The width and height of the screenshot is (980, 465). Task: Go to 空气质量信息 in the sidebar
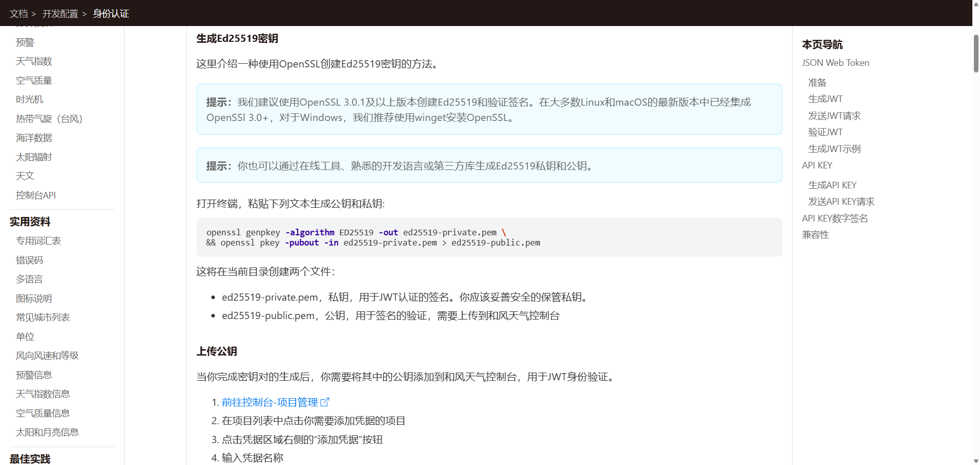[x=43, y=413]
